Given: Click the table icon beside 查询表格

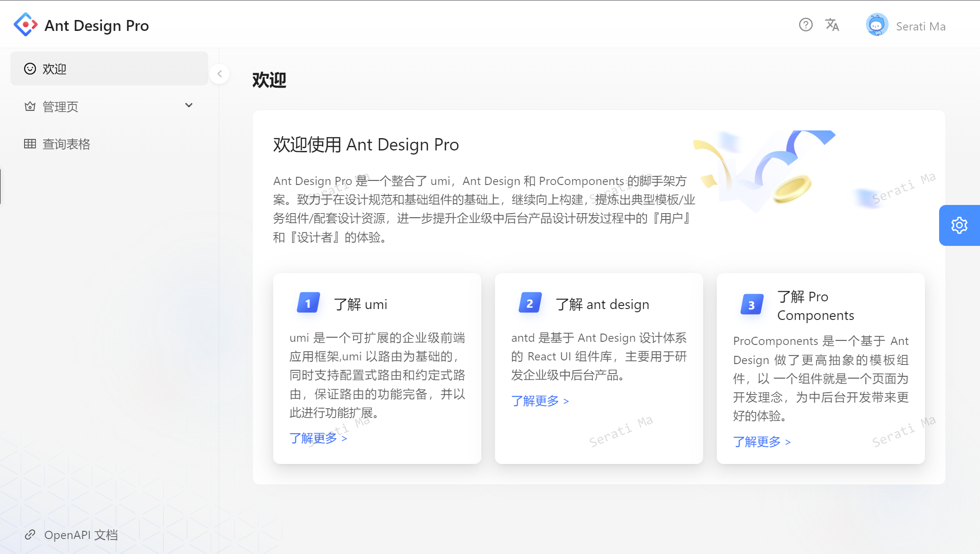Looking at the screenshot, I should (30, 144).
